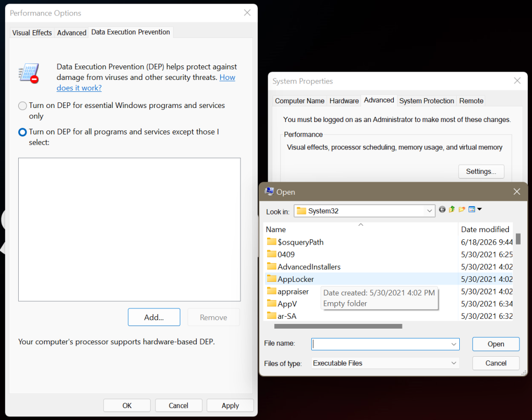Click the ar-SA folder icon
This screenshot has height=420, width=532.
pos(271,316)
